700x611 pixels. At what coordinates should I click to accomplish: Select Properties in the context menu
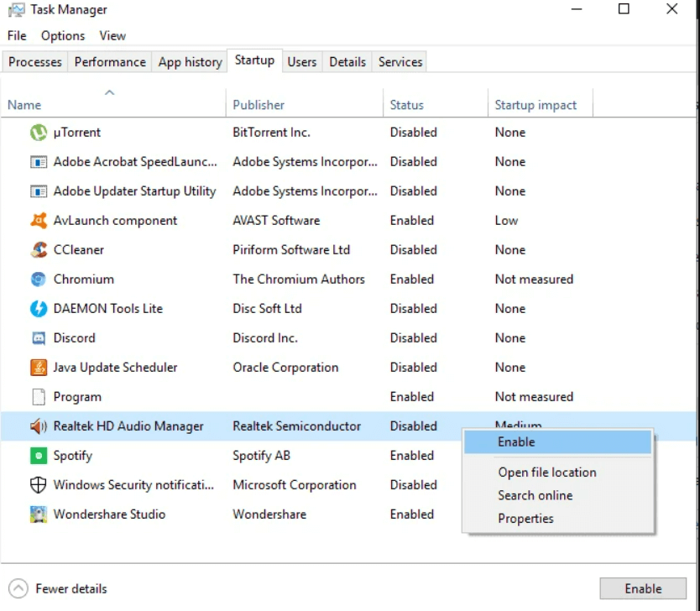[526, 518]
